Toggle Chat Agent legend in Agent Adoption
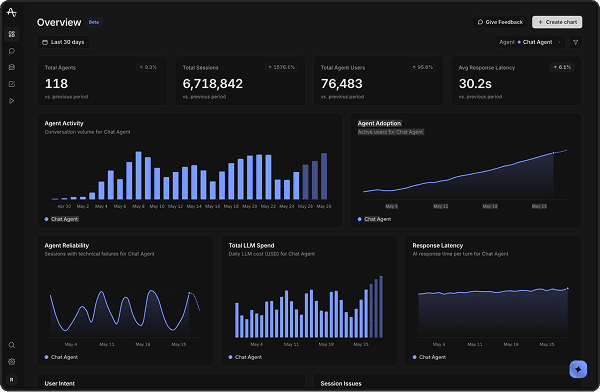This screenshot has height=392, width=600. 374,219
